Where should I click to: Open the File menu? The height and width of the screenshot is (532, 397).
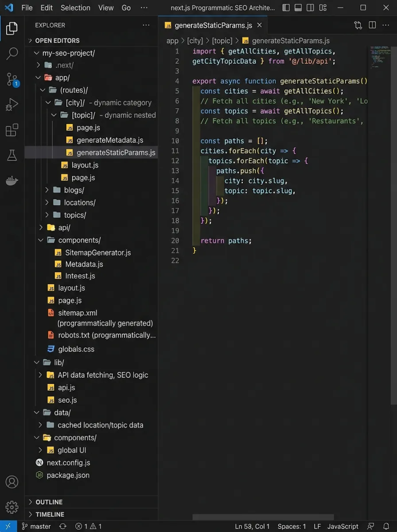(x=27, y=7)
